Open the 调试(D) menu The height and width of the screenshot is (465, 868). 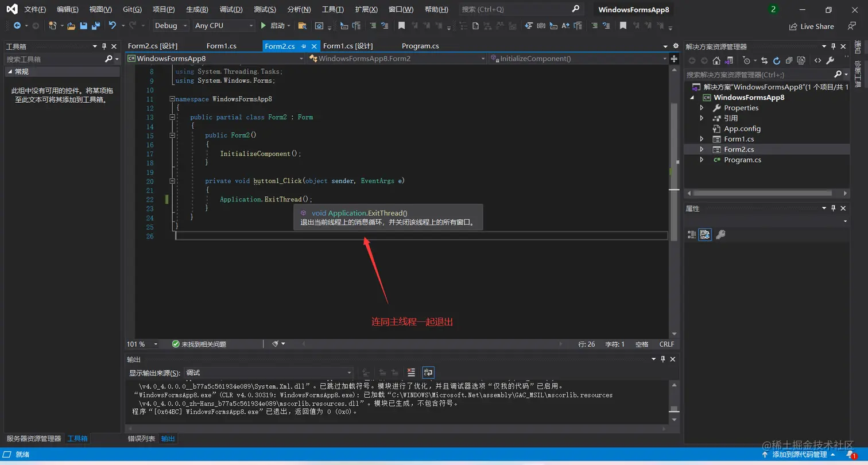[231, 9]
